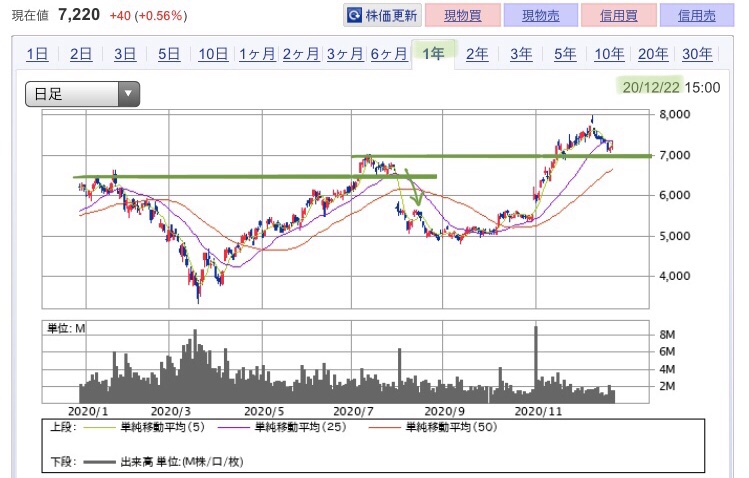Image resolution: width=749 pixels, height=478 pixels.
Task: Click the 信用買 button
Action: pos(619,15)
